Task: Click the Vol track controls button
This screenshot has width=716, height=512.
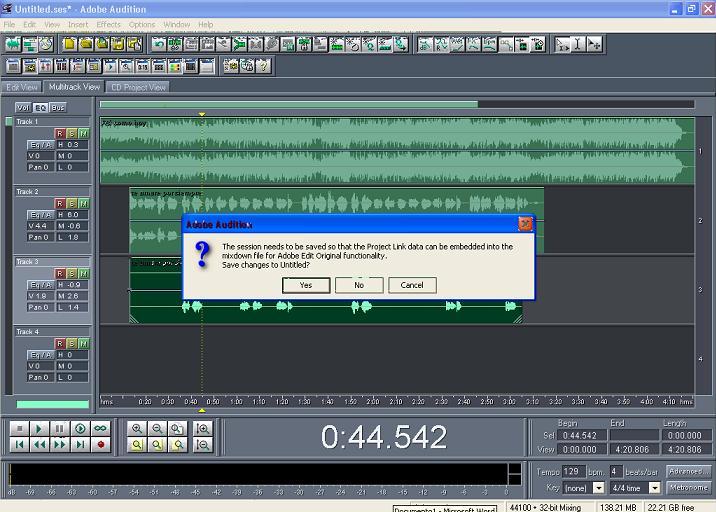Action: pyautogui.click(x=23, y=108)
